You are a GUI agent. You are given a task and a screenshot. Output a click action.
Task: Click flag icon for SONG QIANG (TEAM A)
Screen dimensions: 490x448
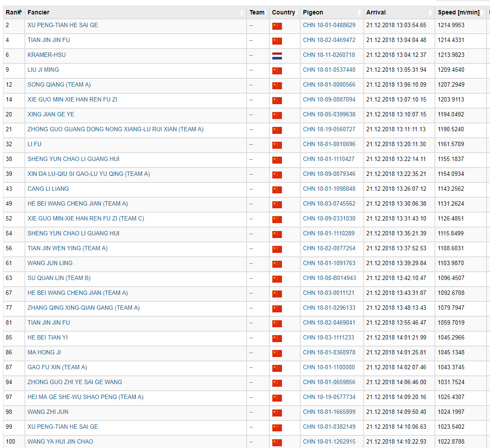277,86
